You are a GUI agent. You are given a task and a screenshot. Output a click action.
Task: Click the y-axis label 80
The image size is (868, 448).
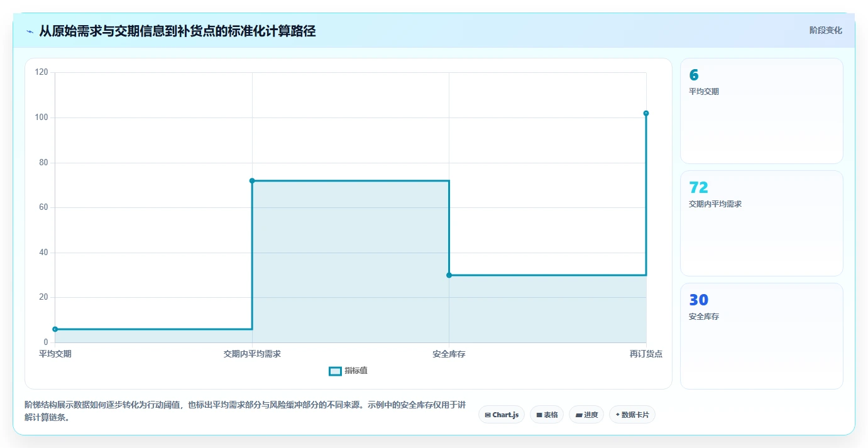pyautogui.click(x=43, y=163)
